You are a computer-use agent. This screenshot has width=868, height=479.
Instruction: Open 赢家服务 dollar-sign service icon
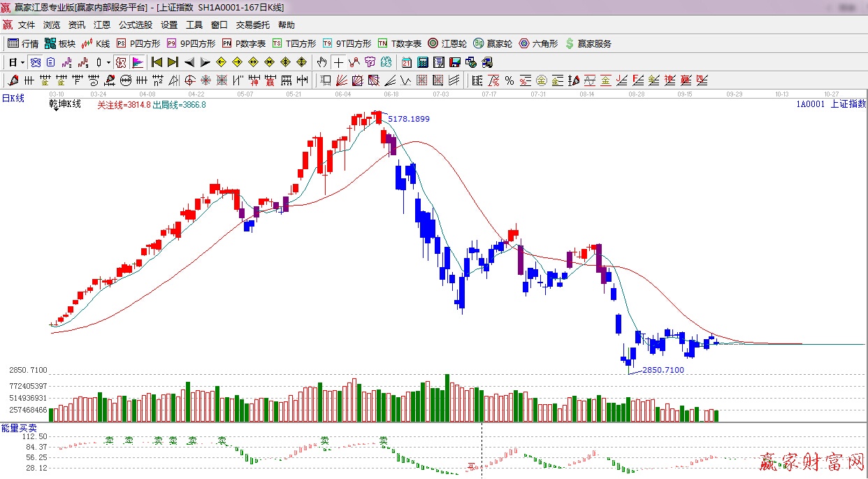588,43
